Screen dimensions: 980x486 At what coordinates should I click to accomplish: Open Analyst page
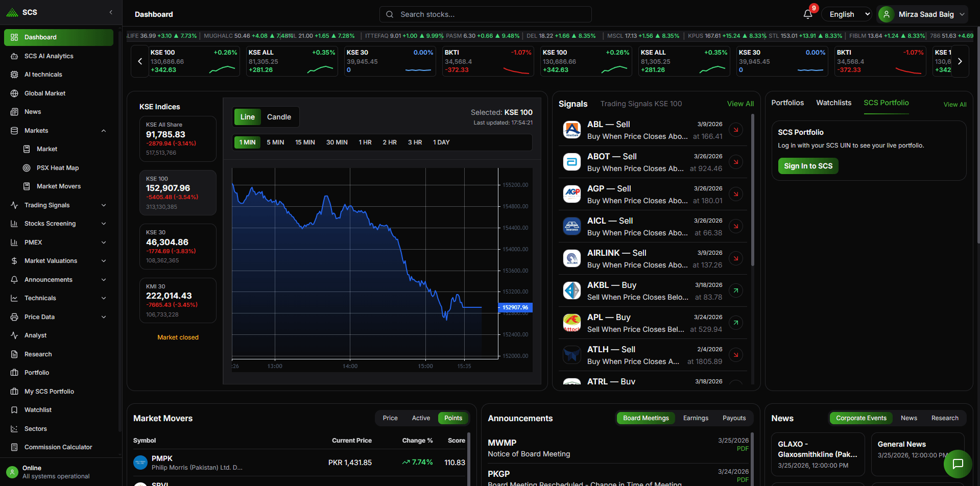pyautogui.click(x=59, y=335)
